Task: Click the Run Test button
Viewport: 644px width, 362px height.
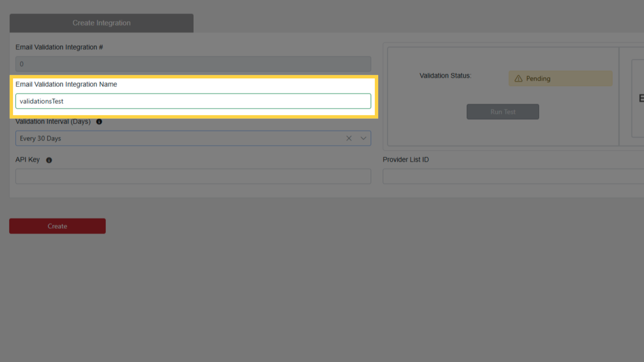Action: [503, 112]
